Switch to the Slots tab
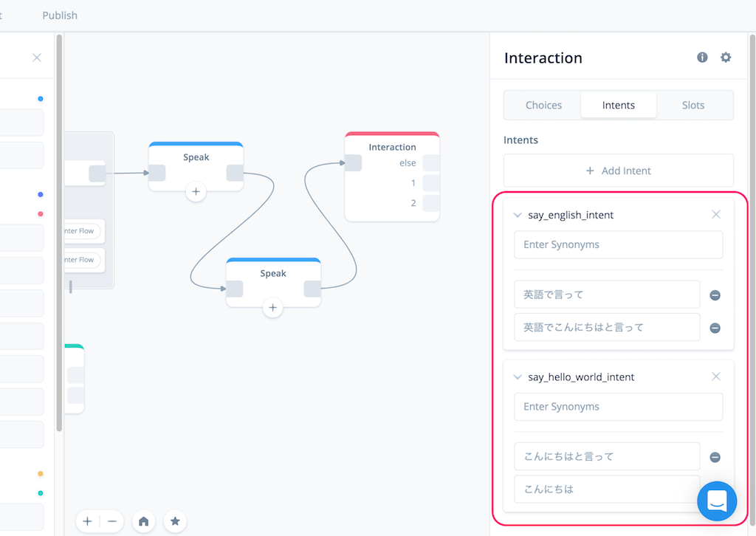The height and width of the screenshot is (536, 756). coord(693,105)
